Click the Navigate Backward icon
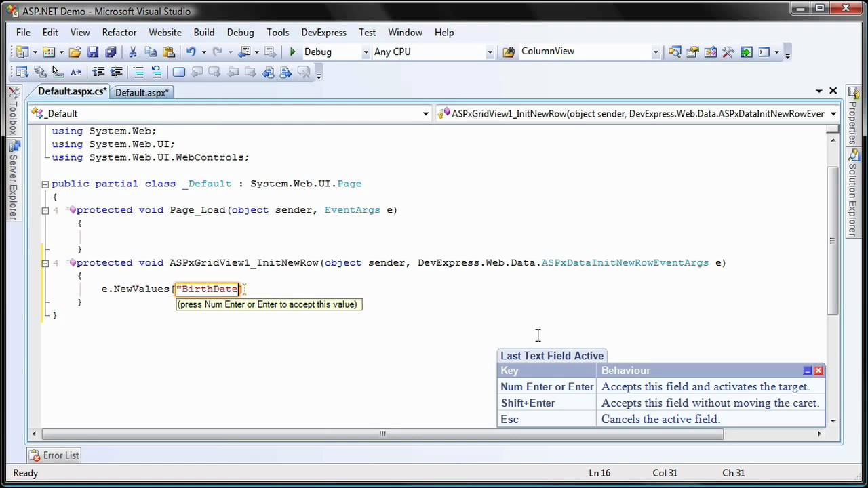 245,52
